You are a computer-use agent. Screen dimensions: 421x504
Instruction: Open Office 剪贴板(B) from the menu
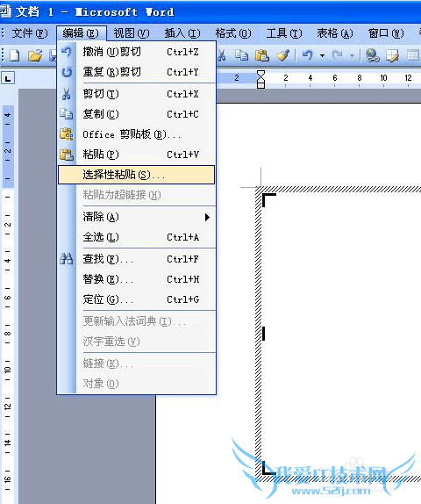[136, 134]
